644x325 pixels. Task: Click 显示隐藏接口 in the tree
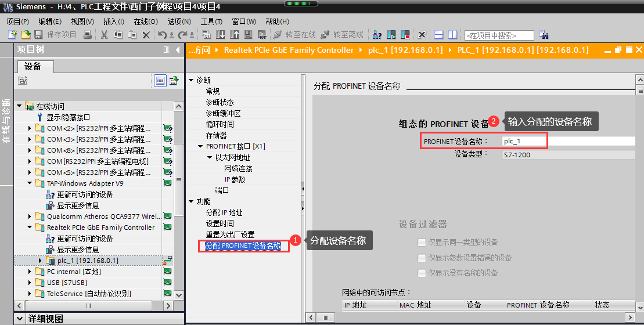click(x=68, y=117)
